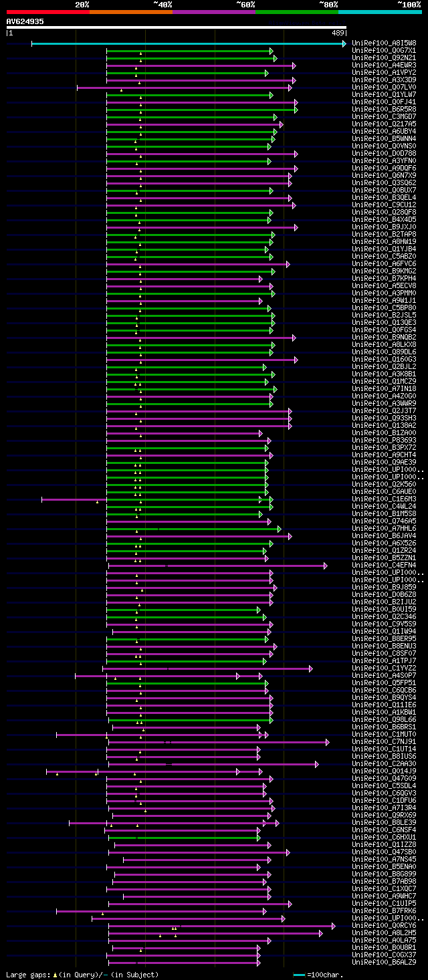Viewport: 428px width, 980px height.
Task: Select label UniRef100_A6FVC6
Action: click(x=384, y=264)
